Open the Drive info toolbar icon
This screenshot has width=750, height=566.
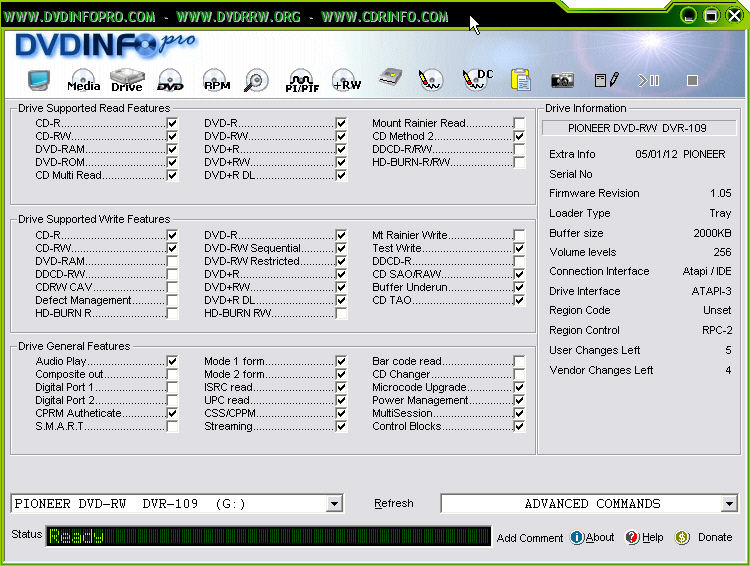[x=127, y=80]
